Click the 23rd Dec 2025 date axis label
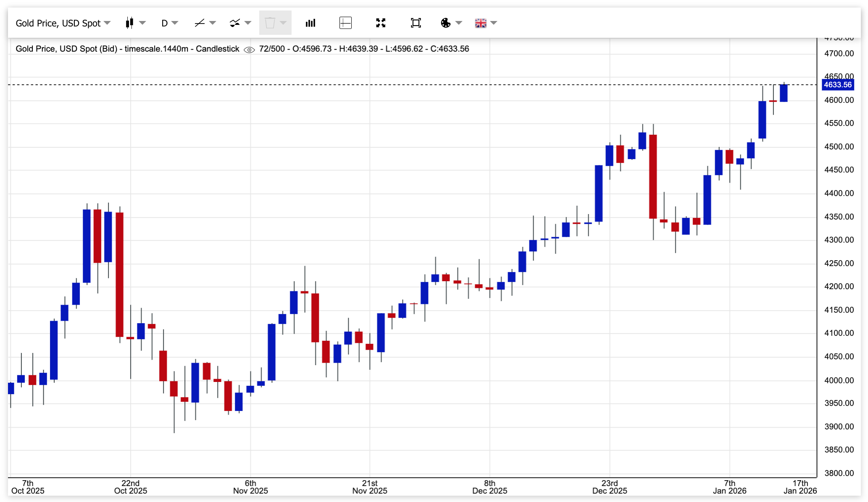 click(609, 486)
